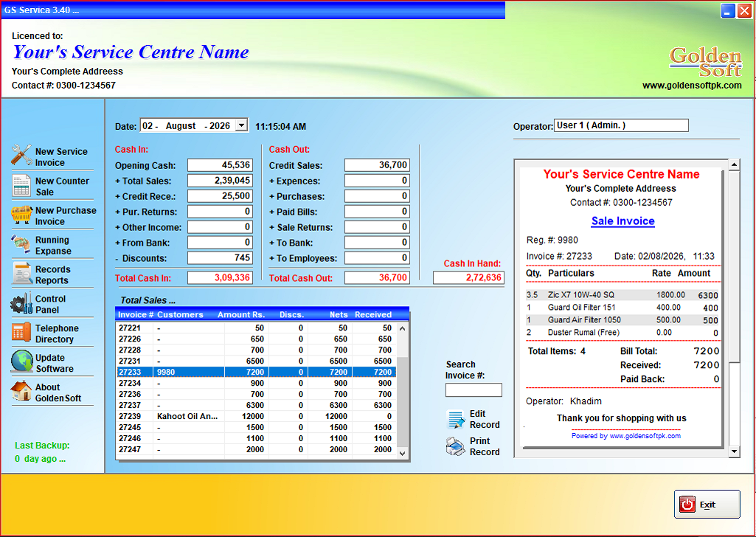Click the Amount Rs. column header
The height and width of the screenshot is (537, 756).
coord(241,315)
